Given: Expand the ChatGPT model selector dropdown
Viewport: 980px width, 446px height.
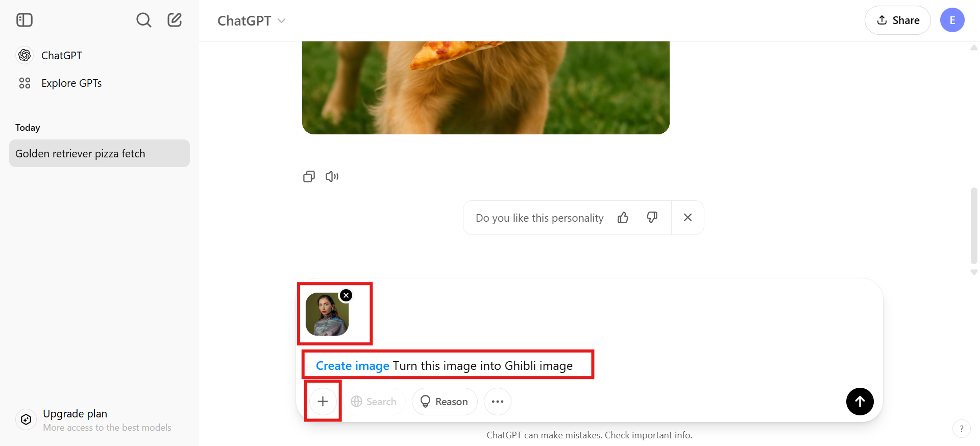Looking at the screenshot, I should click(x=252, y=20).
